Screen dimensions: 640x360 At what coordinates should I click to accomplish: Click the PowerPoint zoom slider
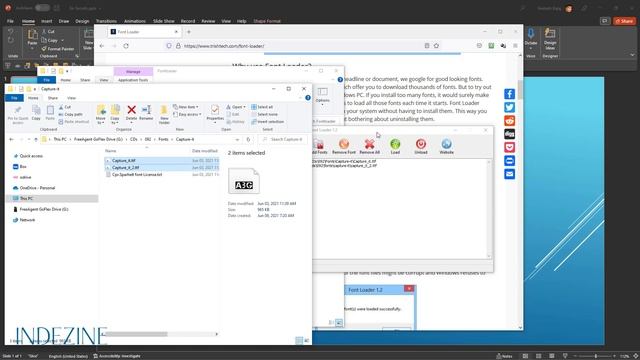pyautogui.click(x=595, y=356)
